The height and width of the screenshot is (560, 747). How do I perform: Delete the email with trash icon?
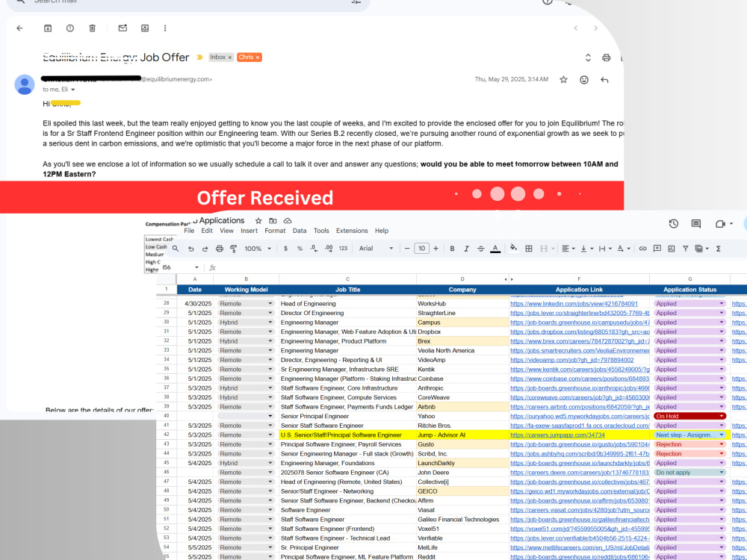pyautogui.click(x=93, y=28)
